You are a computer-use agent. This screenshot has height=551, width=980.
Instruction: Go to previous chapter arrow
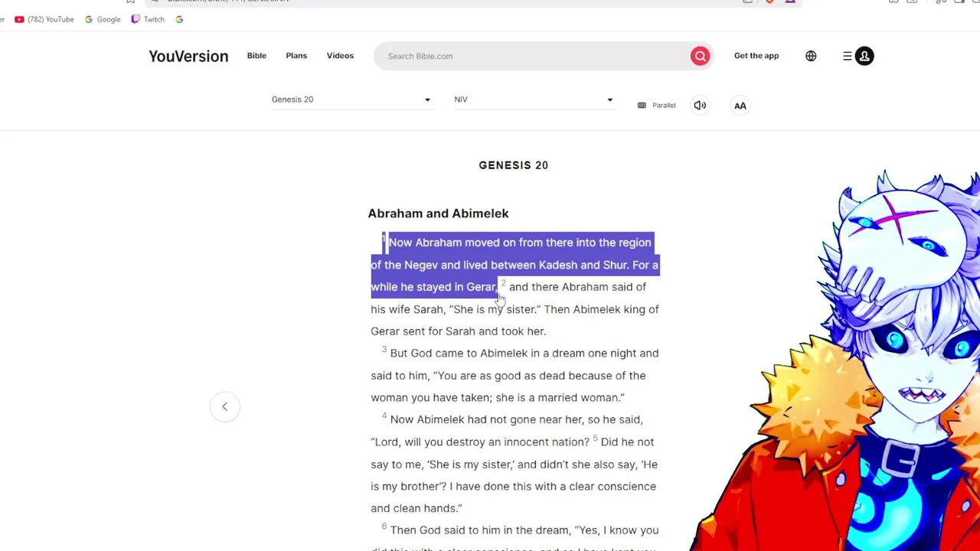point(225,406)
